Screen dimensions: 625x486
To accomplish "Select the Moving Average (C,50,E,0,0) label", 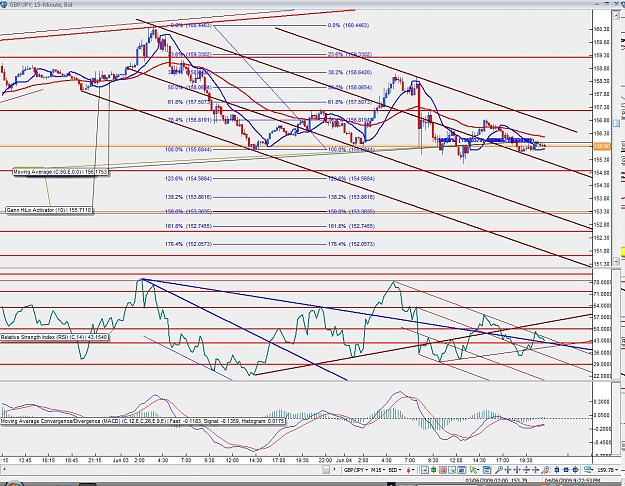I will click(x=60, y=172).
